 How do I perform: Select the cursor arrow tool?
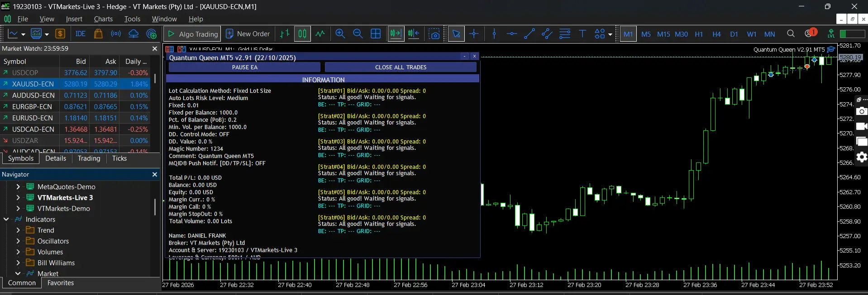tap(456, 34)
